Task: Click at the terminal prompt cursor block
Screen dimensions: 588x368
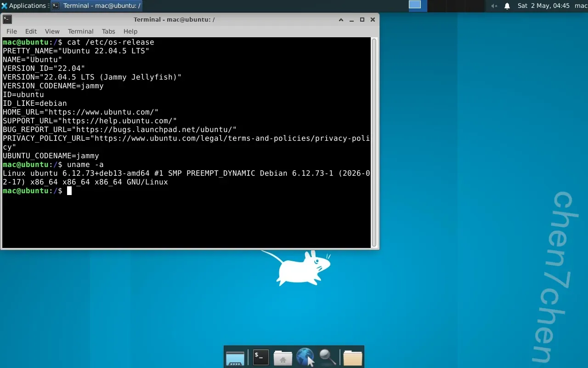Action: coord(69,190)
